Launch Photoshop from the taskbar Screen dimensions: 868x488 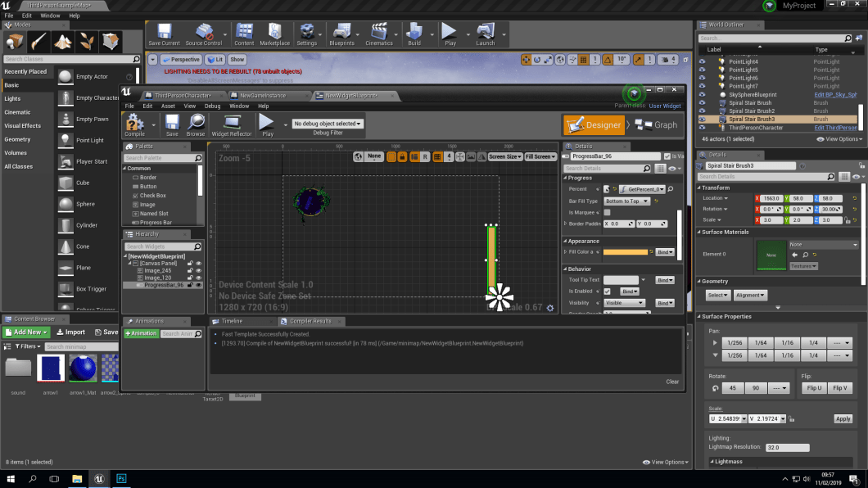121,479
